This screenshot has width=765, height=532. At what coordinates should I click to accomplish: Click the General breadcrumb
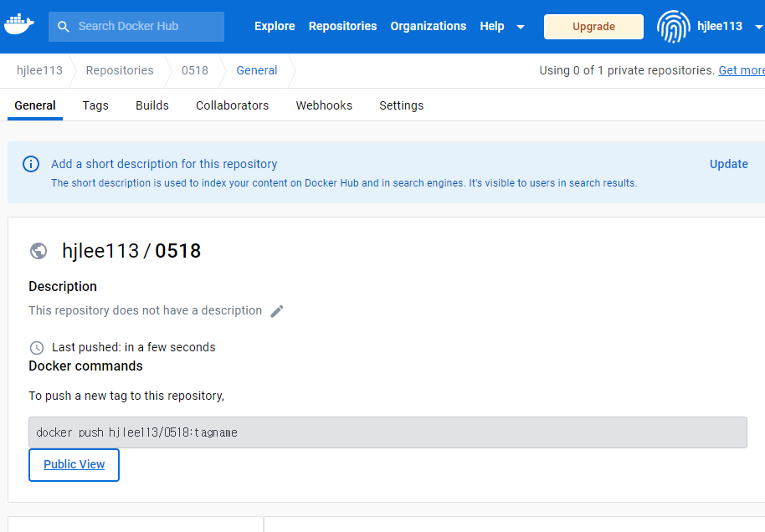257,71
